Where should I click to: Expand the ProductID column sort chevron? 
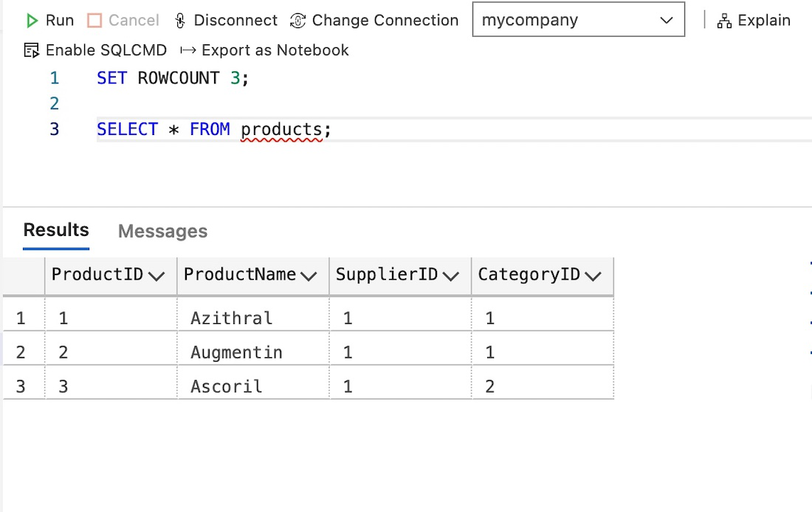[x=156, y=276]
